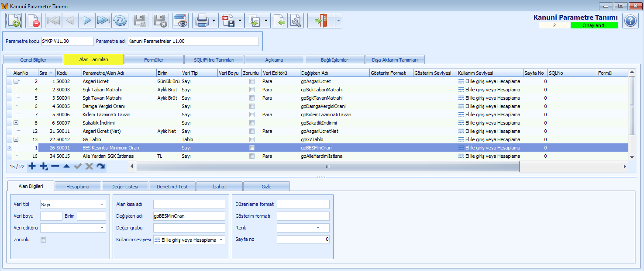This screenshot has height=271, width=644.
Task: Open the Renk color picker dropdown
Action: pyautogui.click(x=318, y=228)
